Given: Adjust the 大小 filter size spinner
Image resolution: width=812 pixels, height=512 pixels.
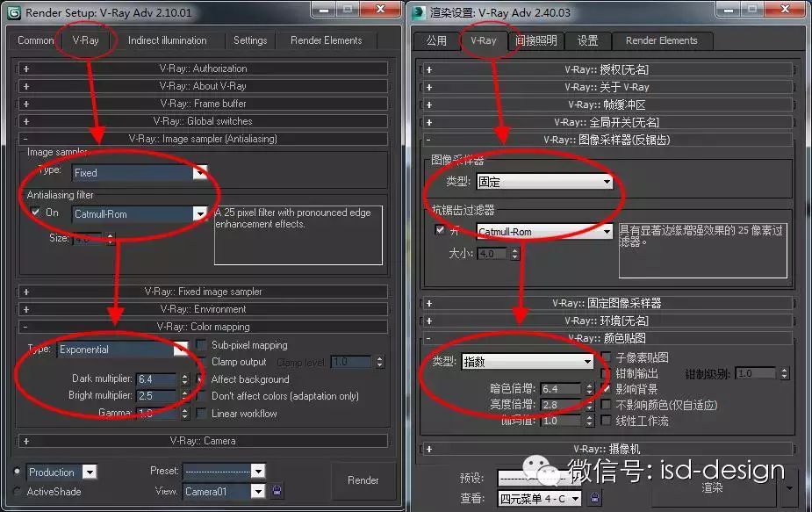Looking at the screenshot, I should tap(514, 254).
